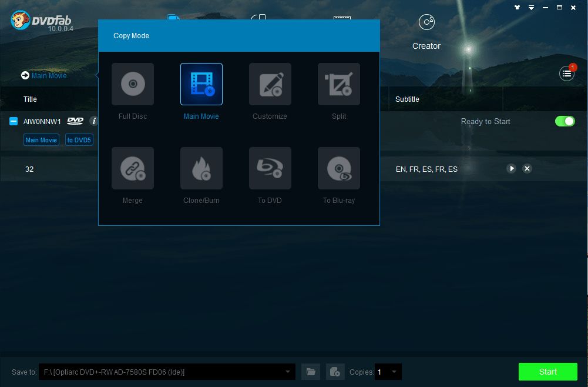Open the subtitle list EN, FR, ES, FR, ES
The image size is (588, 387).
pos(426,169)
